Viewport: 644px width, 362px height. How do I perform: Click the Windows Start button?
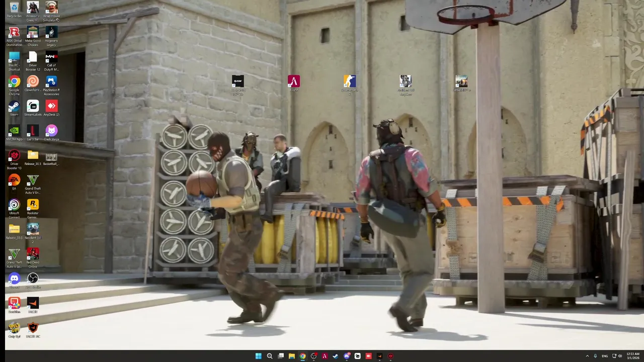point(258,356)
